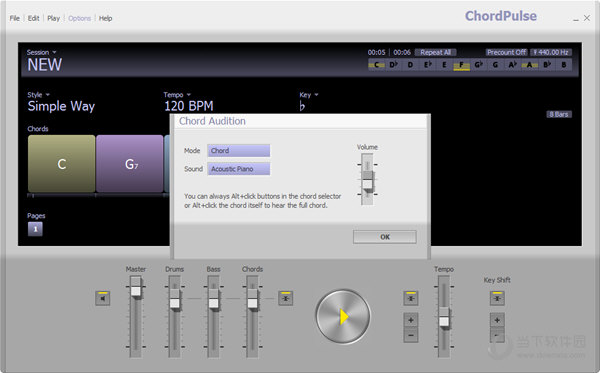The height and width of the screenshot is (373, 600).
Task: Select key G♭ in the key strip
Action: [x=478, y=65]
